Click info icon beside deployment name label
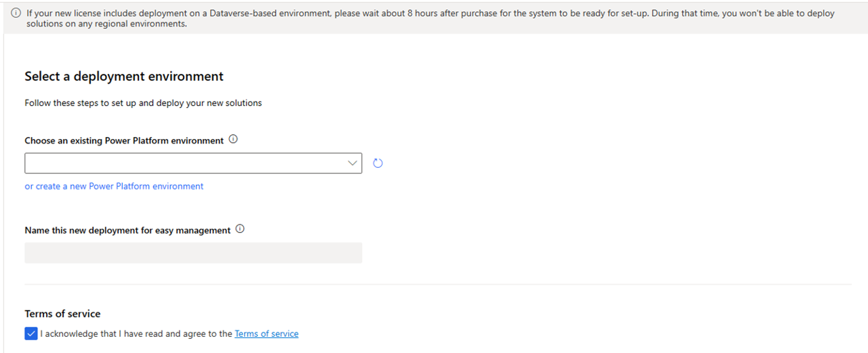Screen dimensions: 868x353 pos(240,229)
